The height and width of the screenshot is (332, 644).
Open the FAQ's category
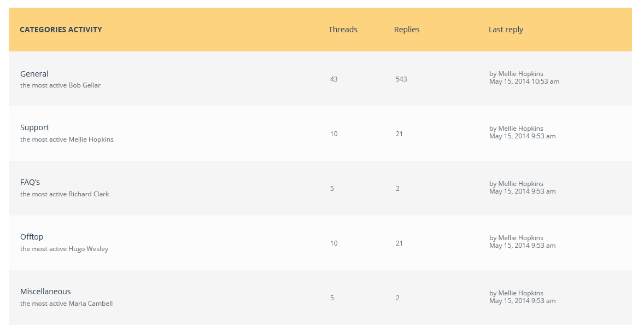coord(30,183)
